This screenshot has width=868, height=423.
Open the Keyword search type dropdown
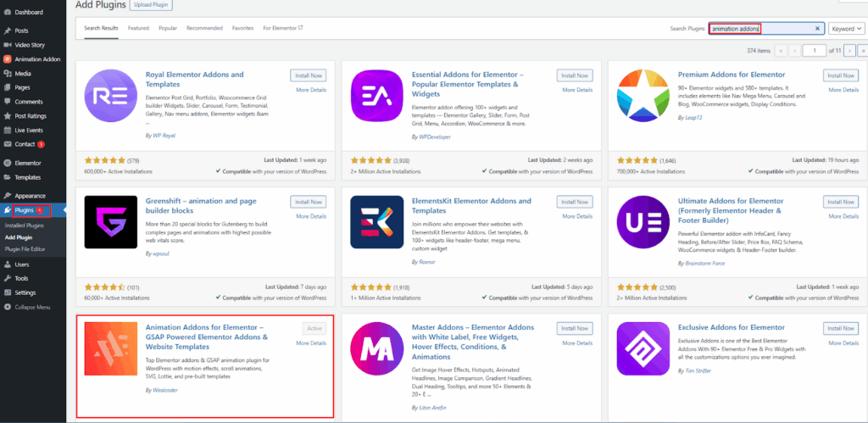coord(846,28)
